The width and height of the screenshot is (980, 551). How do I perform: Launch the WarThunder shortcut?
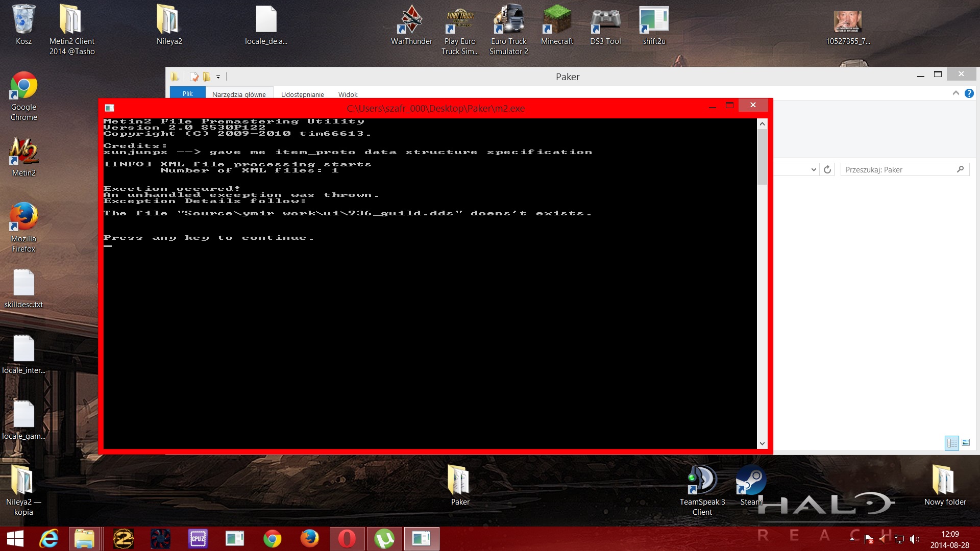point(411,24)
